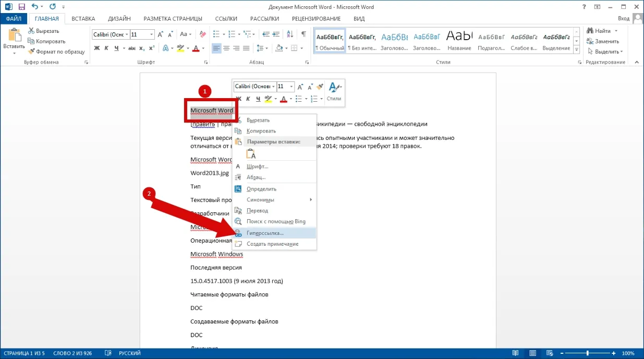This screenshot has height=359, width=644.
Task: Click the Заменить replace command
Action: (x=604, y=41)
